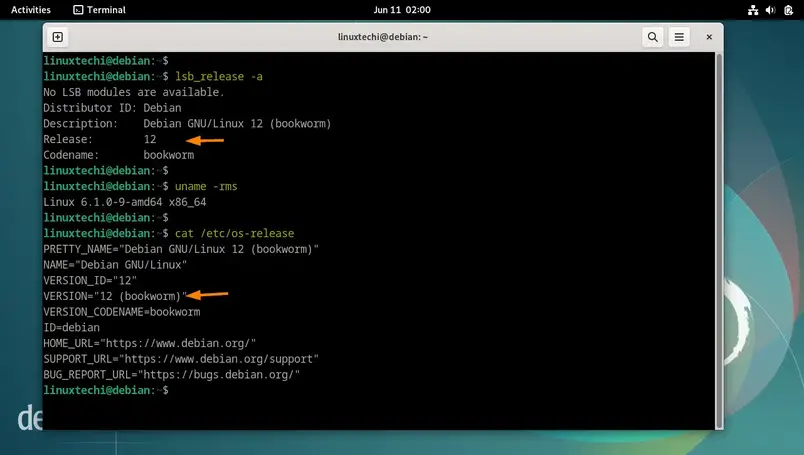This screenshot has width=804, height=455.
Task: Click the Codename: bookworm line
Action: (118, 155)
